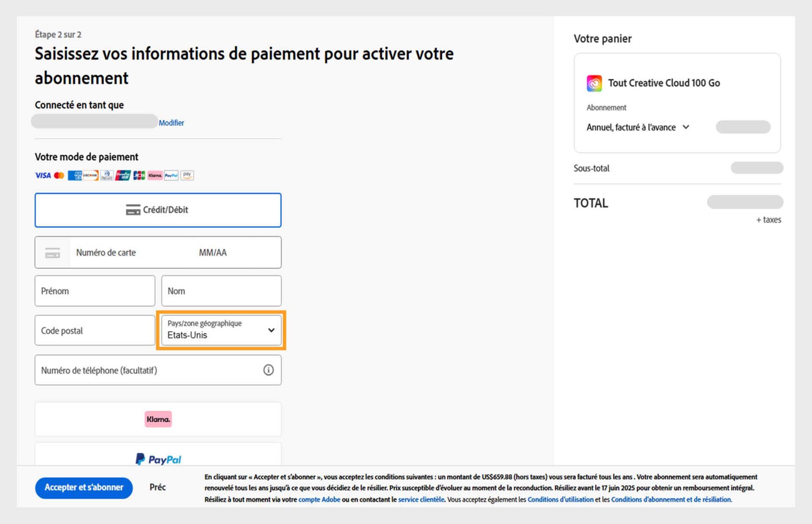The height and width of the screenshot is (524, 812).
Task: Click the small Klarna logo in payment icons row
Action: coord(155,175)
